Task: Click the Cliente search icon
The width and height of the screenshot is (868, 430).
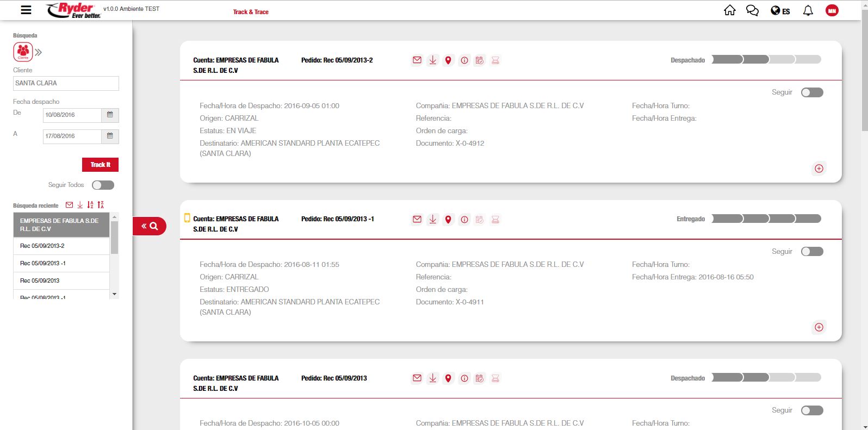Action: coord(23,52)
